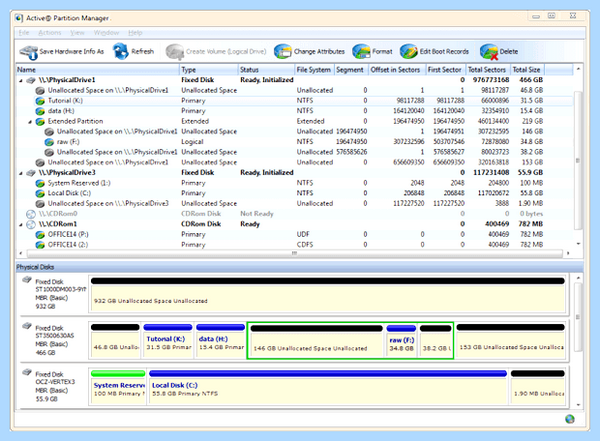This screenshot has width=600, height=441.
Task: Select 932 GB Unallocated Space block
Action: pyautogui.click(x=328, y=295)
